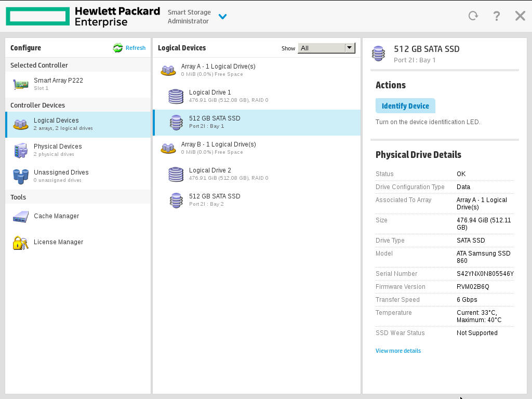Click the Array B icon
The height and width of the screenshot is (399, 532).
pyautogui.click(x=168, y=148)
